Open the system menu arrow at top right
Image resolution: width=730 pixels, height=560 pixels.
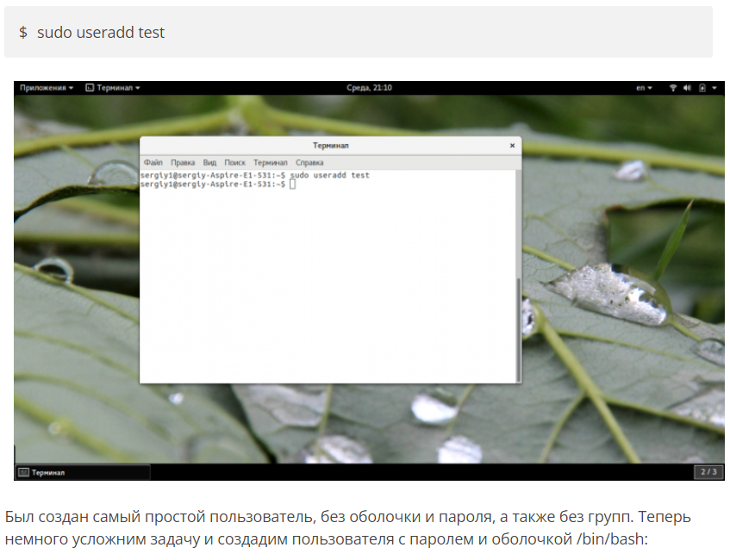(714, 88)
